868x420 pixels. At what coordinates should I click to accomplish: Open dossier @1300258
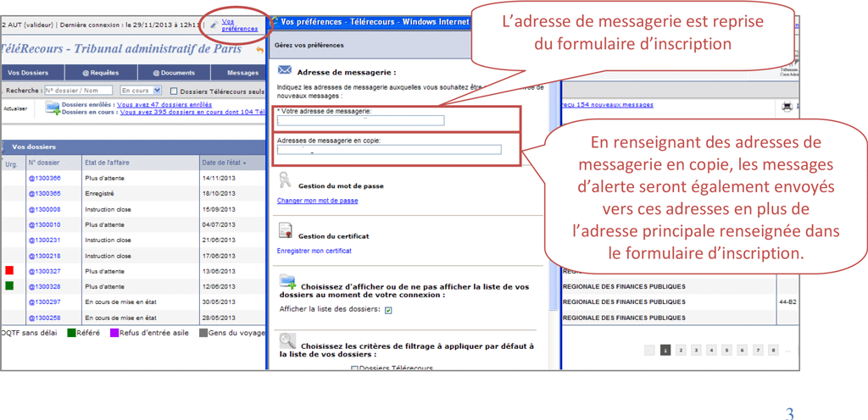(x=45, y=318)
